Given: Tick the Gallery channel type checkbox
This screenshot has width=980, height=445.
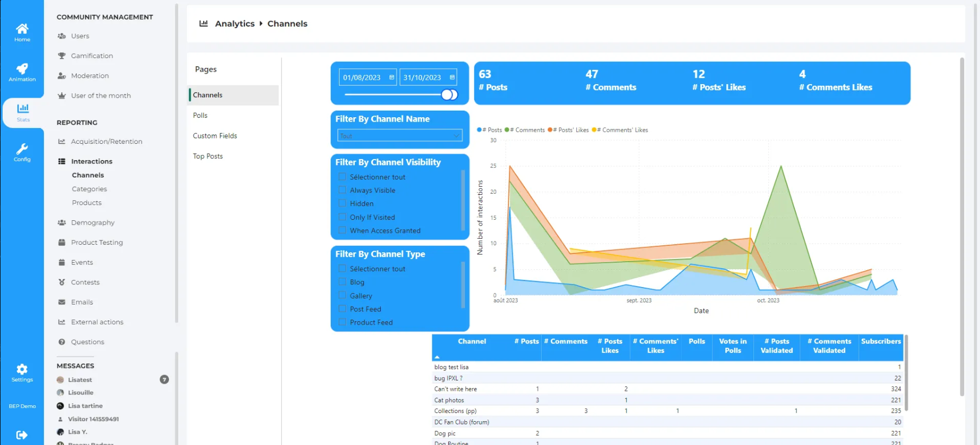Looking at the screenshot, I should [342, 296].
